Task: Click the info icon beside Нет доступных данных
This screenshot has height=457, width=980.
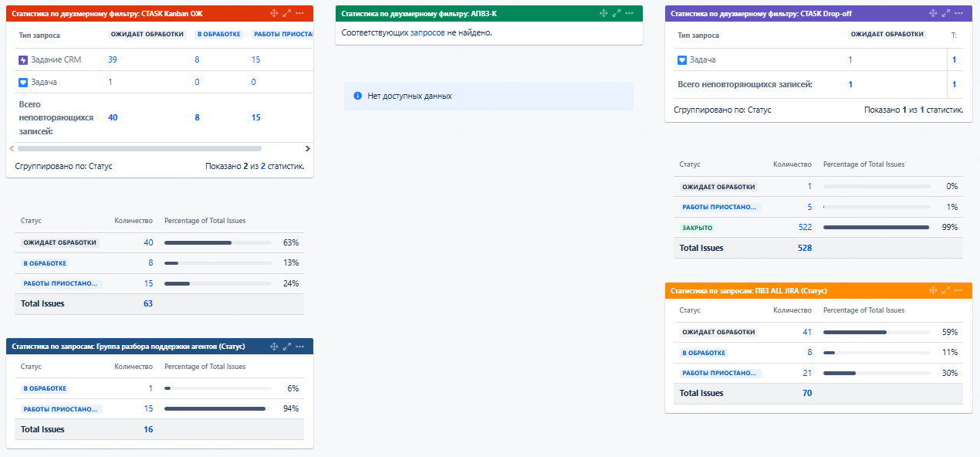Action: 357,96
